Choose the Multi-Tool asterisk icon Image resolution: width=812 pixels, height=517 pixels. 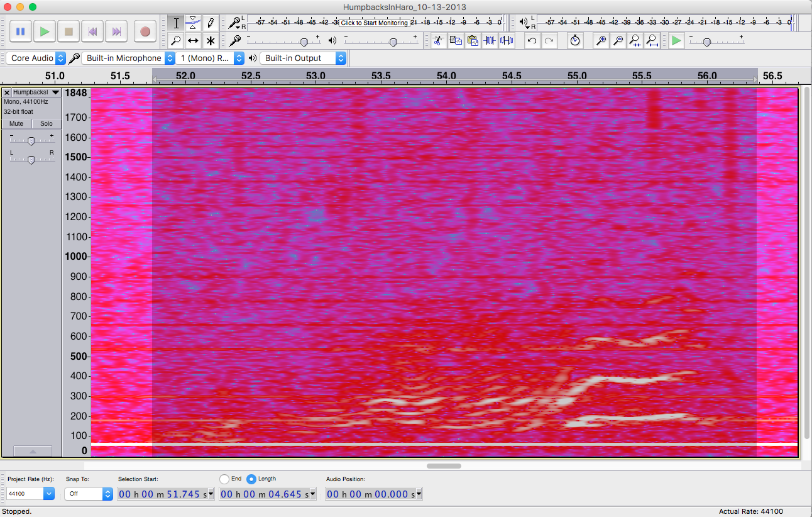[x=211, y=41]
